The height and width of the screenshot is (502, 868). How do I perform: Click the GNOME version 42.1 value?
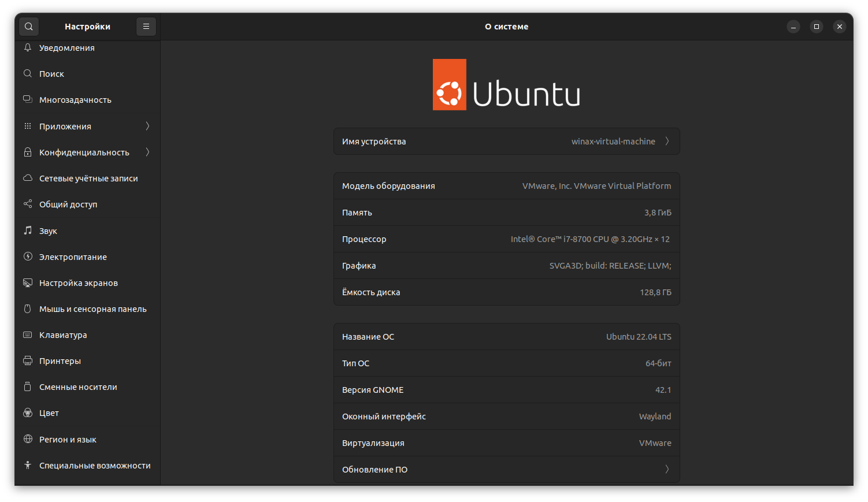coord(663,390)
